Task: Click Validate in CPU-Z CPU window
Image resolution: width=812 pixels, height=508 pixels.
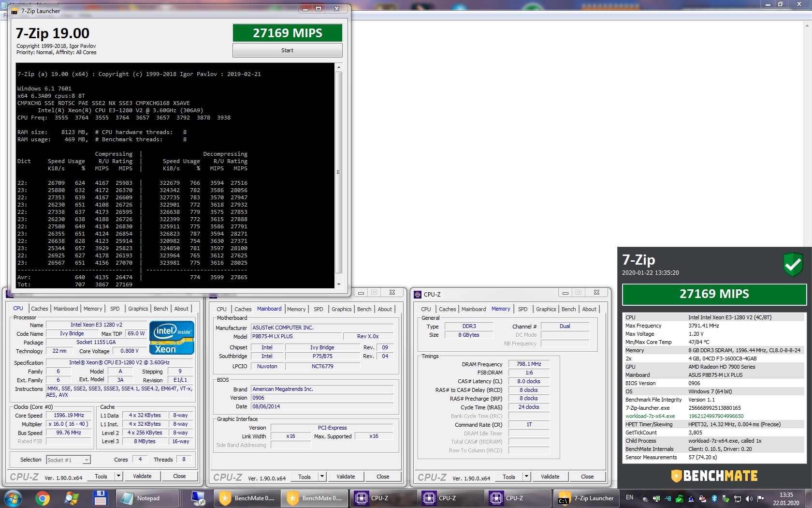Action: coord(142,476)
